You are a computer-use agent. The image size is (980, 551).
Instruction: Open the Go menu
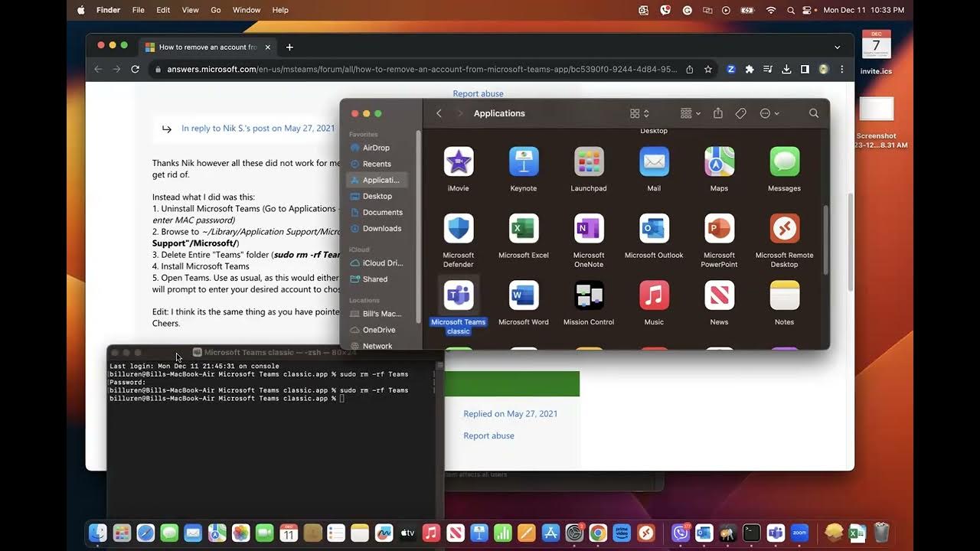pos(216,10)
